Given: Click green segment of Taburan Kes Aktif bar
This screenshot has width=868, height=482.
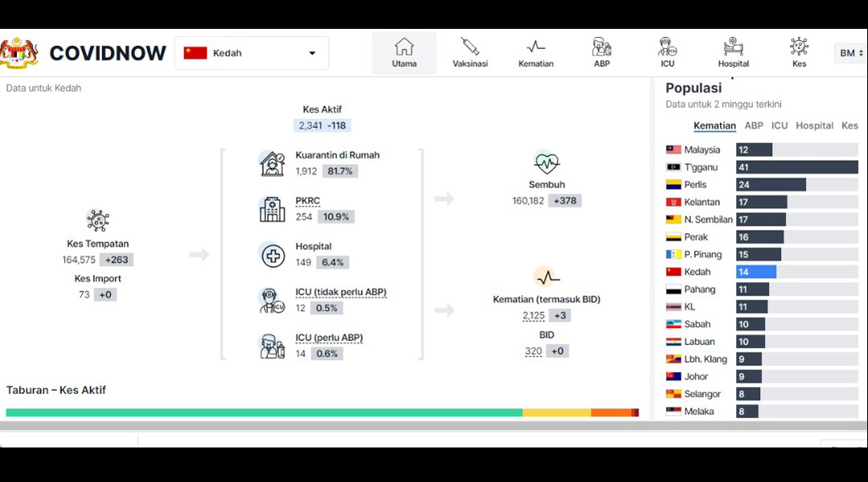Looking at the screenshot, I should [x=264, y=412].
